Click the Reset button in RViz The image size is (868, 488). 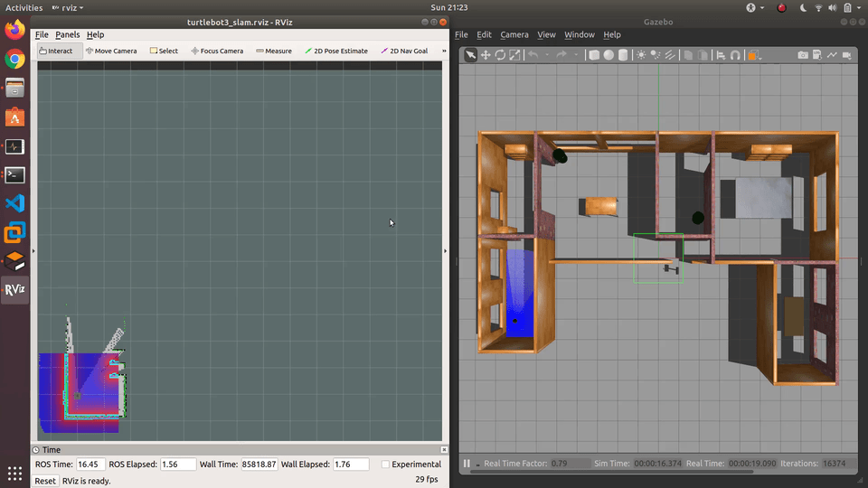click(x=45, y=481)
